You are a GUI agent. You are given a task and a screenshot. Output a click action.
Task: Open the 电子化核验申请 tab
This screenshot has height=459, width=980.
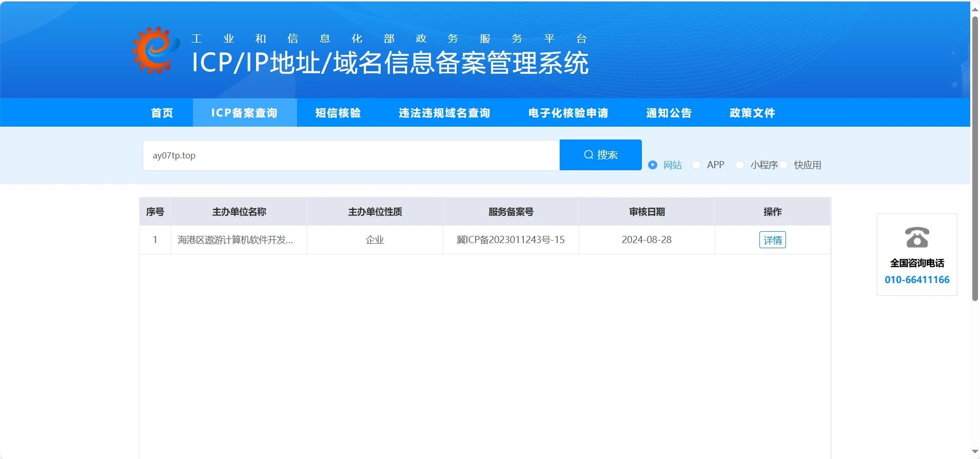click(569, 113)
